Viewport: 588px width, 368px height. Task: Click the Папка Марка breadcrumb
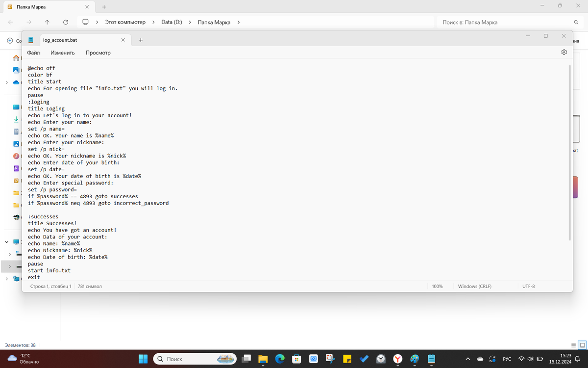pos(214,22)
